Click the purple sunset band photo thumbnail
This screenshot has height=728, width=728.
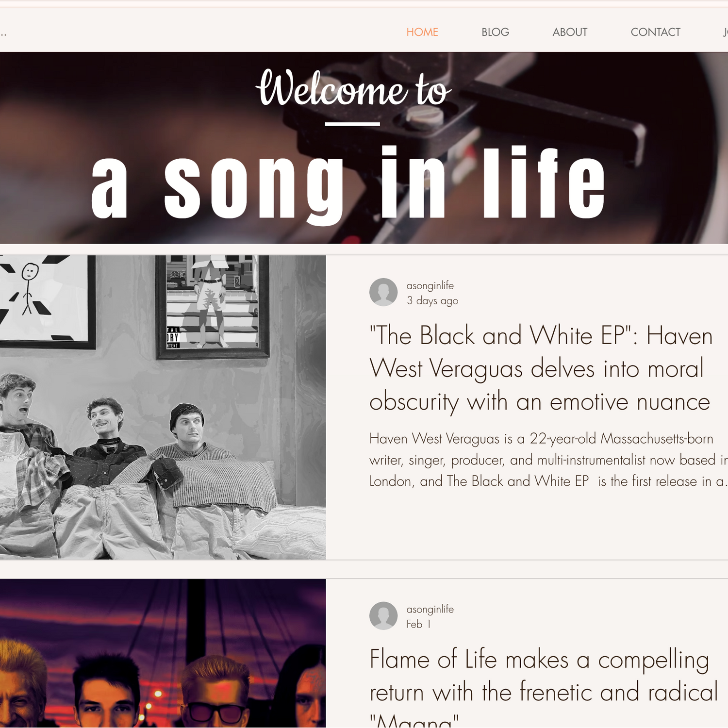click(x=163, y=653)
